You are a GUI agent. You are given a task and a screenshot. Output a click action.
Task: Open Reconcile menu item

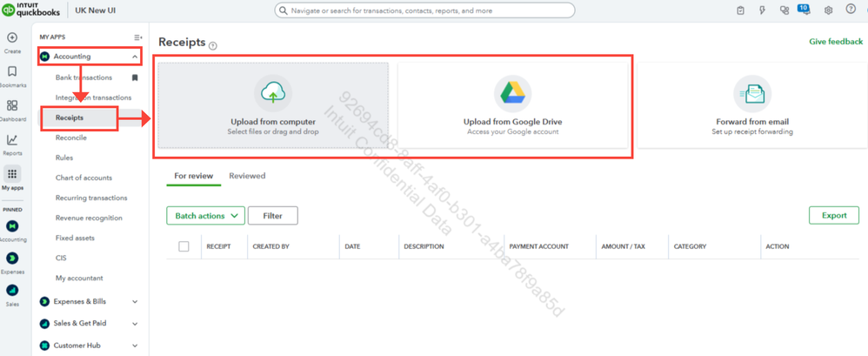pos(70,138)
